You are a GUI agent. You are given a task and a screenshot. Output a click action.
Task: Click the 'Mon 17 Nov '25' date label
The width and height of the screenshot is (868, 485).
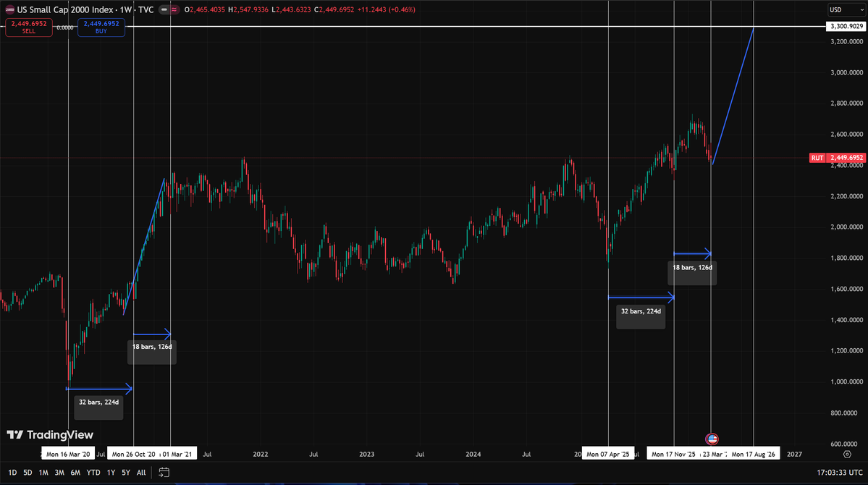pyautogui.click(x=673, y=454)
